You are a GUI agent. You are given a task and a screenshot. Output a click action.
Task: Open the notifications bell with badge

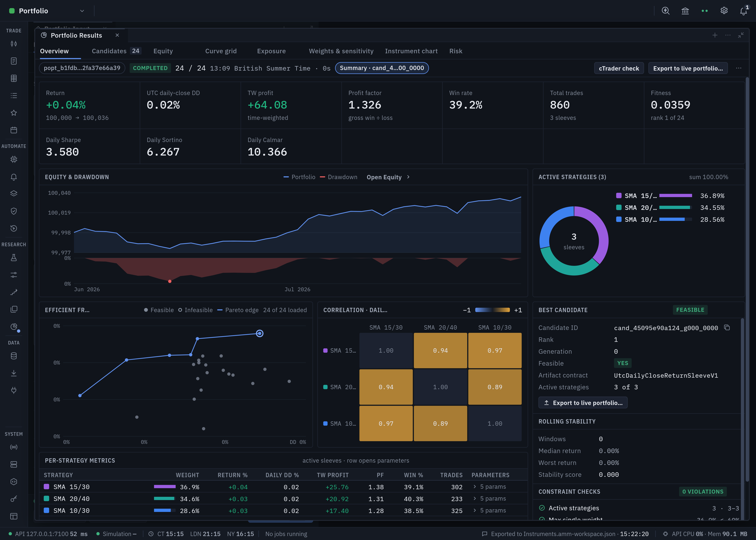point(744,11)
